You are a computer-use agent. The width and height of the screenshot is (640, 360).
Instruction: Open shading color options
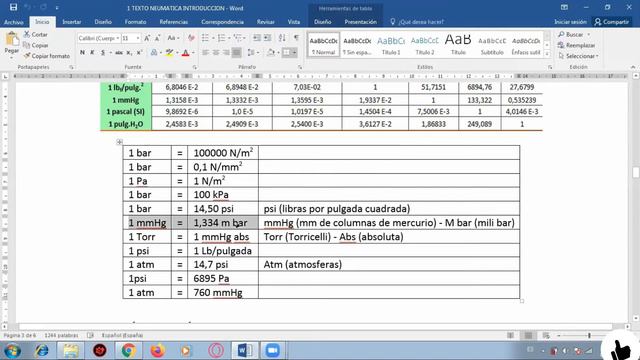click(272, 52)
